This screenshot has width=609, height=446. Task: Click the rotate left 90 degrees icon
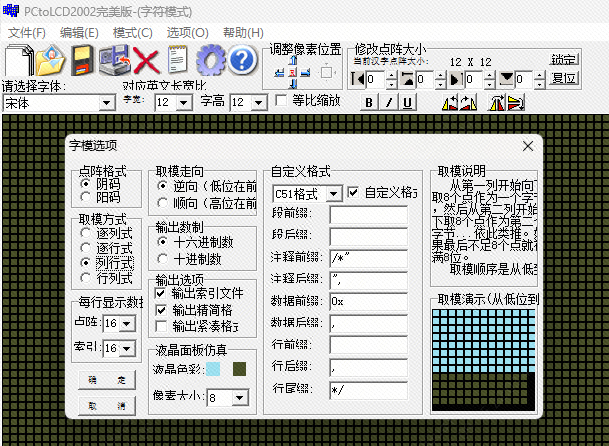[x=450, y=103]
